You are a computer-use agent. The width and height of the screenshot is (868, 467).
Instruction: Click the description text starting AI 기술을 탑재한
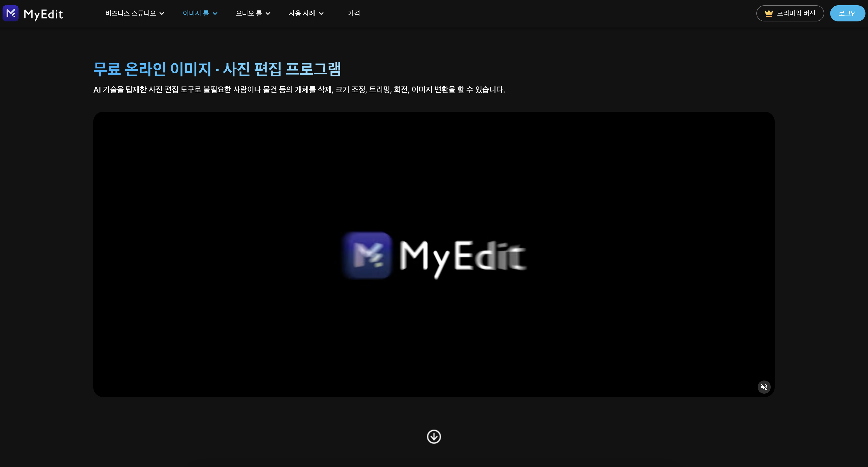[299, 90]
